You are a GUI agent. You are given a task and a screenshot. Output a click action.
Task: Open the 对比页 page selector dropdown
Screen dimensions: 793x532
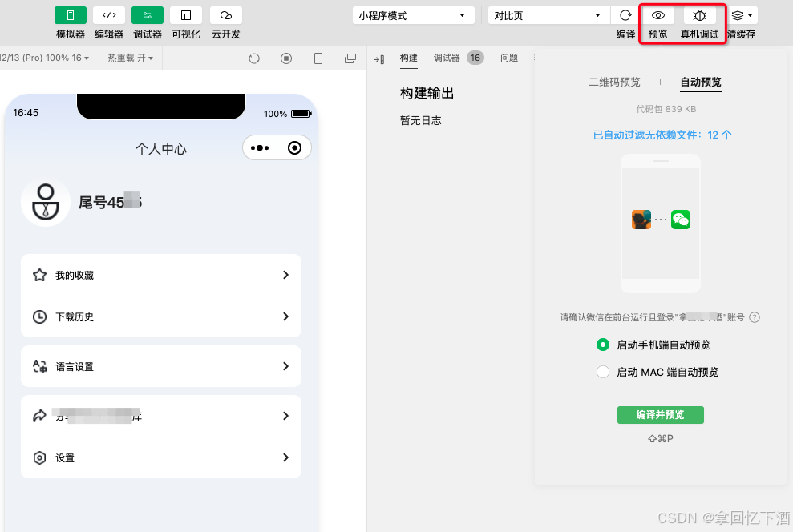click(x=548, y=14)
